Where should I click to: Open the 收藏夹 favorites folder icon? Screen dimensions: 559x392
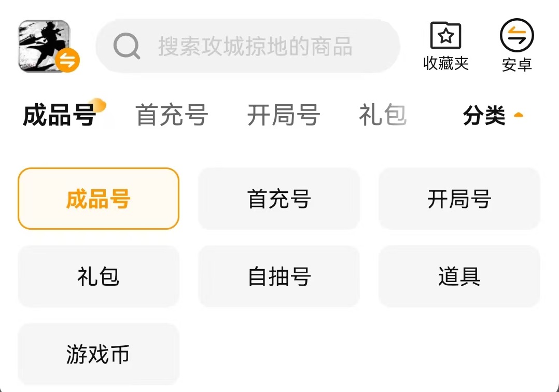[x=446, y=36]
